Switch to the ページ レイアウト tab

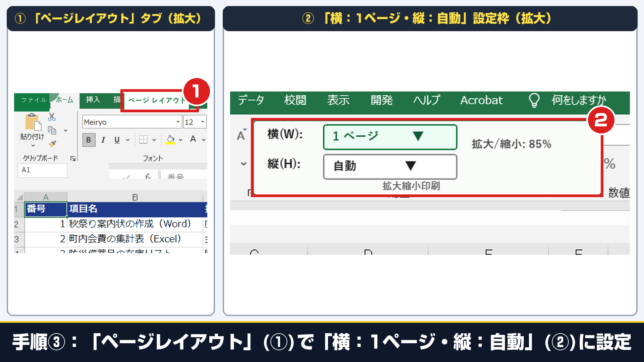(157, 100)
